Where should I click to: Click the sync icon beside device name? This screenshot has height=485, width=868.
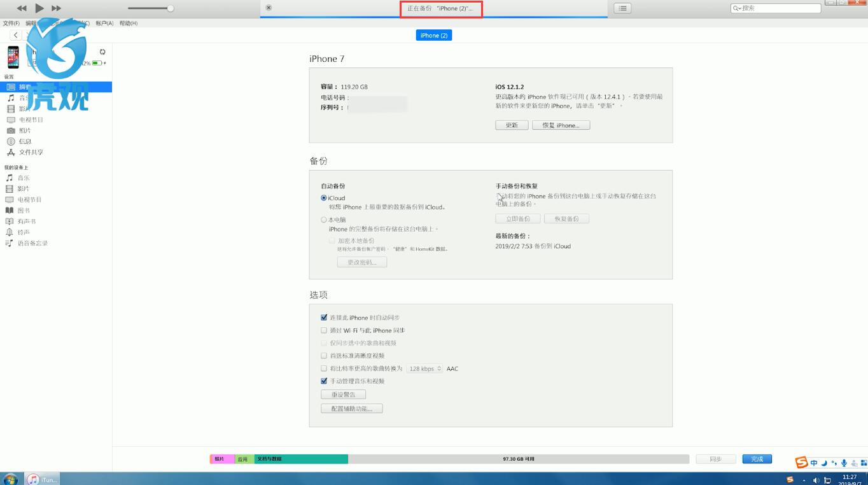click(102, 52)
